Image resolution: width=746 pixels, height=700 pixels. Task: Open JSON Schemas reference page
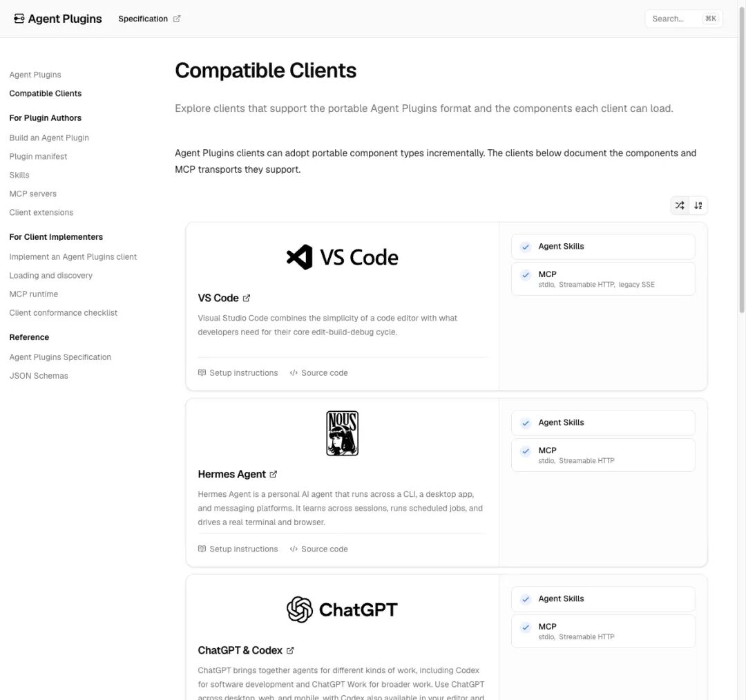39,375
